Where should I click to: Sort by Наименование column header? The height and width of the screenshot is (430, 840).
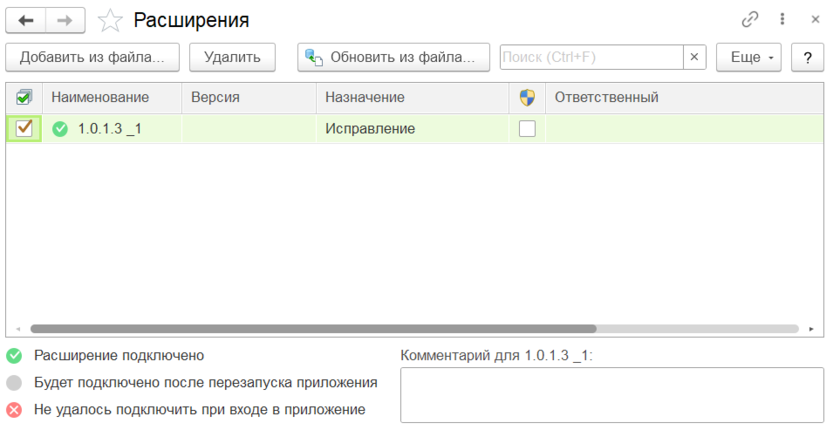(x=100, y=97)
